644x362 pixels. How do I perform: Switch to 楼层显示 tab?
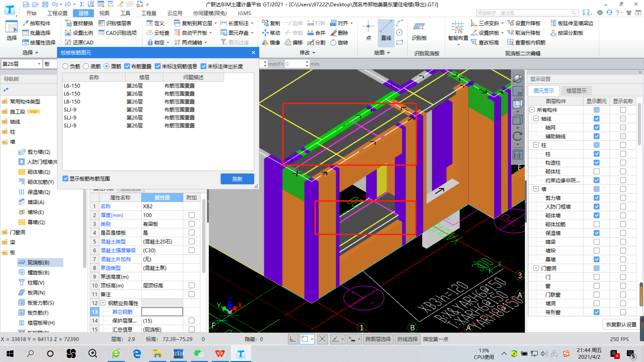(x=576, y=90)
